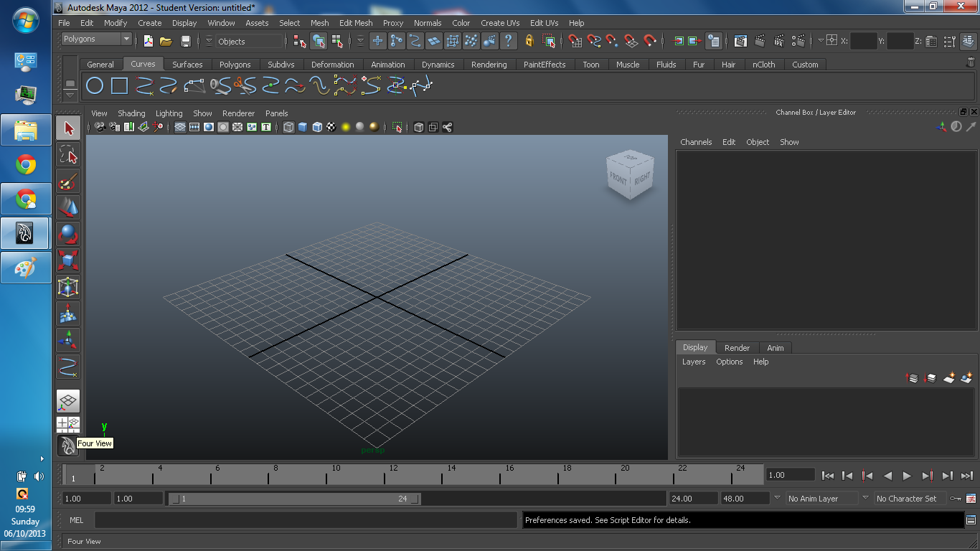Open the Render View clapperboard window icon

(x=741, y=41)
